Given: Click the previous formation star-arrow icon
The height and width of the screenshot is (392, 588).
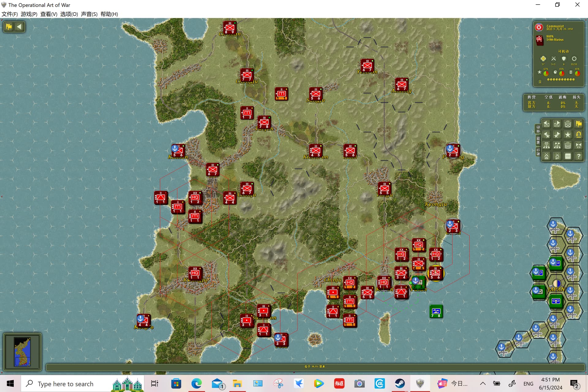Looking at the screenshot, I should pos(547,135).
